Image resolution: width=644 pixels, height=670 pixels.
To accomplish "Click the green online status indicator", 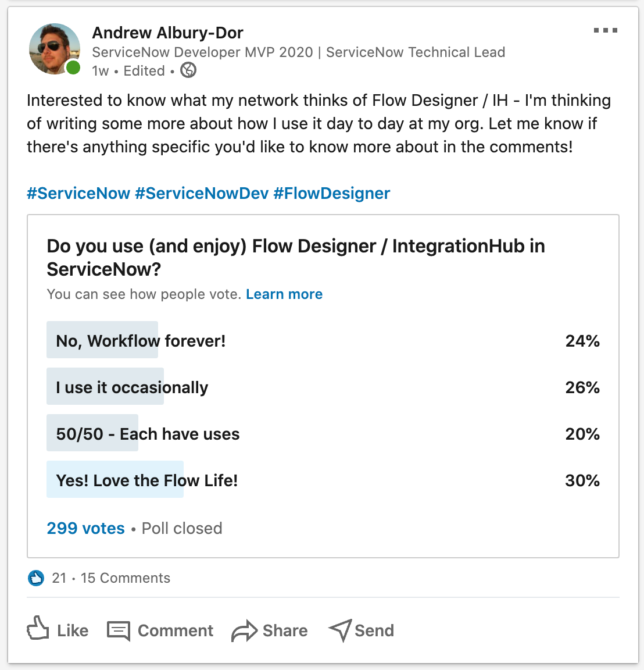I will click(x=73, y=67).
